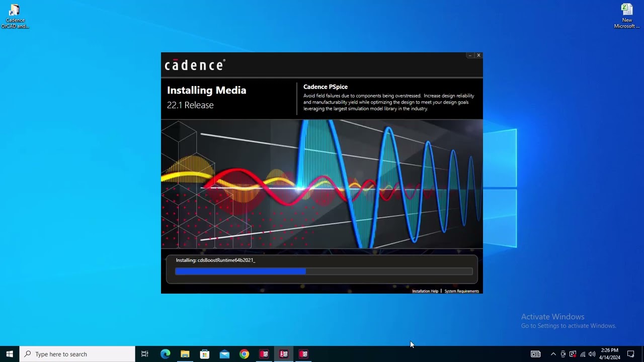Open File Explorer from the taskbar
Image resolution: width=644 pixels, height=362 pixels.
tap(185, 354)
